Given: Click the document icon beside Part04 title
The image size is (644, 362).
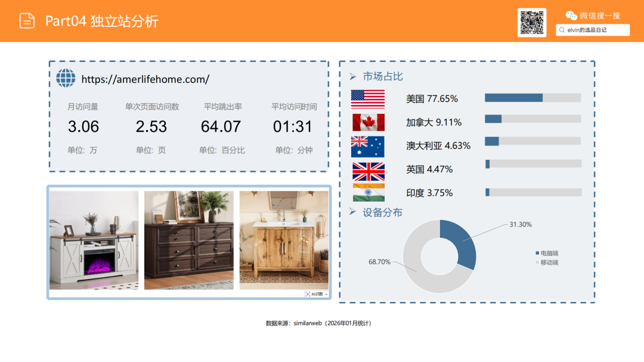Looking at the screenshot, I should tap(26, 21).
